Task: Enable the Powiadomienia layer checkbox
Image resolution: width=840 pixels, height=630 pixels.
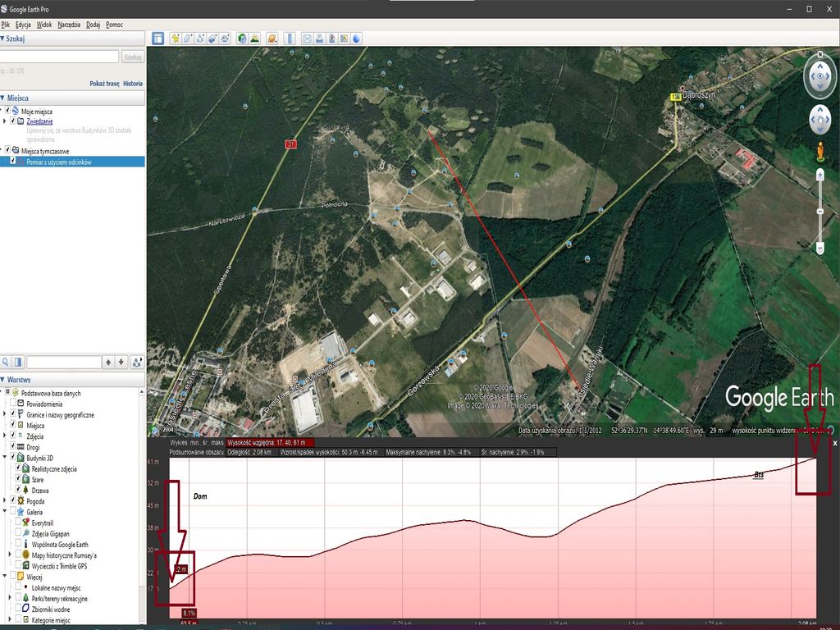Action: point(13,404)
